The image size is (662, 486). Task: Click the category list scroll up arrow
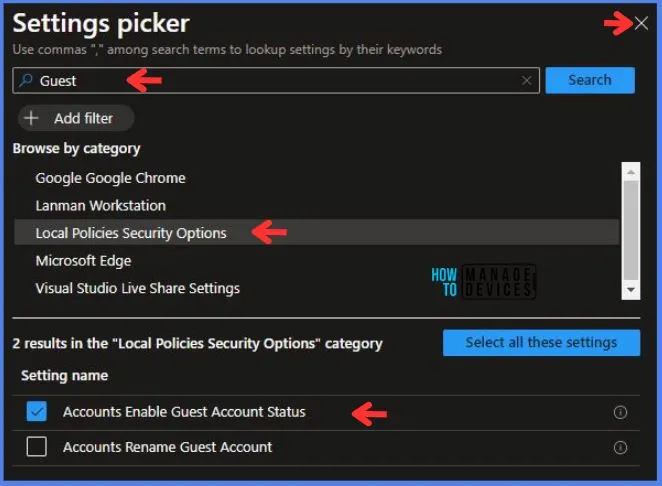point(630,171)
